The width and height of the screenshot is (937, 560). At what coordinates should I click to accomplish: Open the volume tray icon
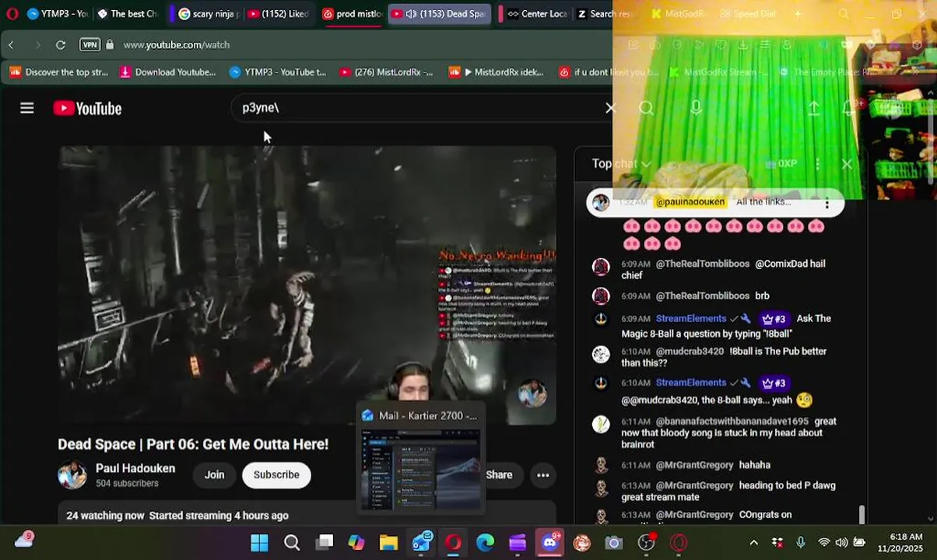pos(841,543)
